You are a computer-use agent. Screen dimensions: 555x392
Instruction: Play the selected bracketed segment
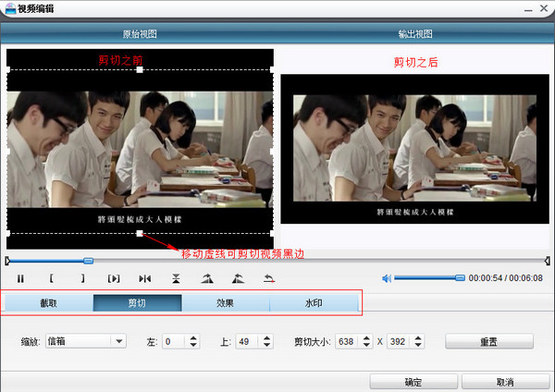tap(114, 279)
